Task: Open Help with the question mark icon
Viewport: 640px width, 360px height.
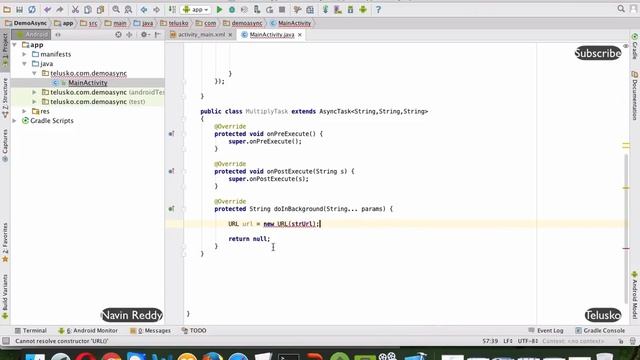Action: click(x=378, y=9)
